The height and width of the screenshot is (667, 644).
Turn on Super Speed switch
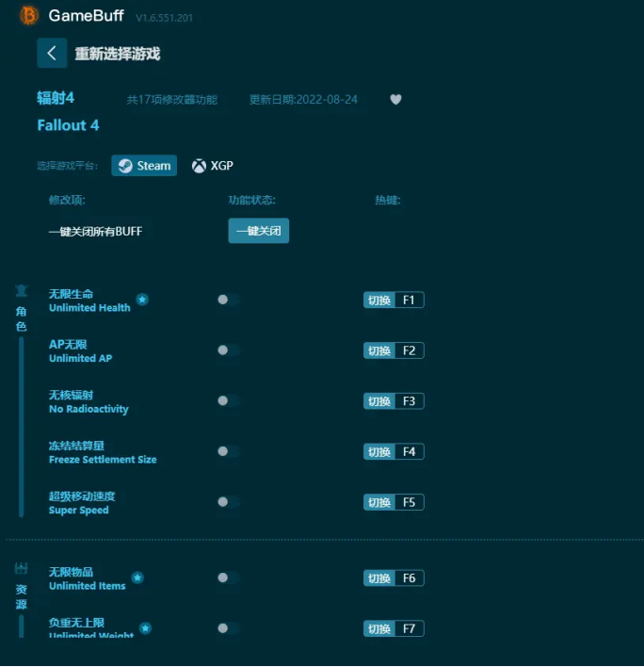(228, 502)
